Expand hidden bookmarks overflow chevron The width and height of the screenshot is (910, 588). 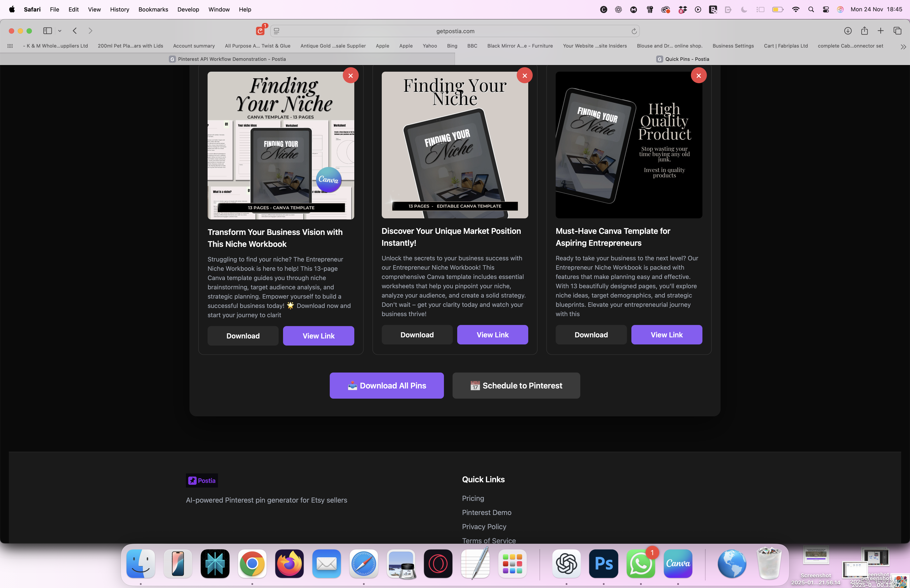point(903,47)
